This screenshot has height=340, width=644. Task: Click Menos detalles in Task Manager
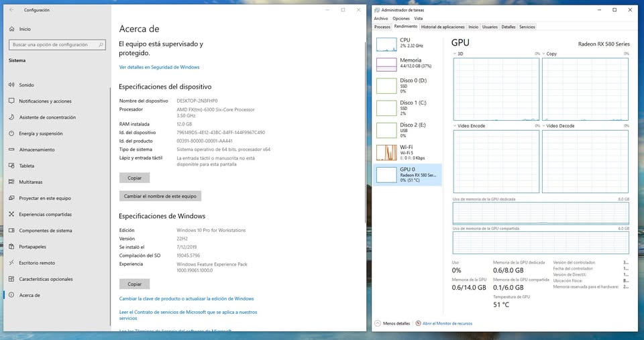(x=396, y=323)
